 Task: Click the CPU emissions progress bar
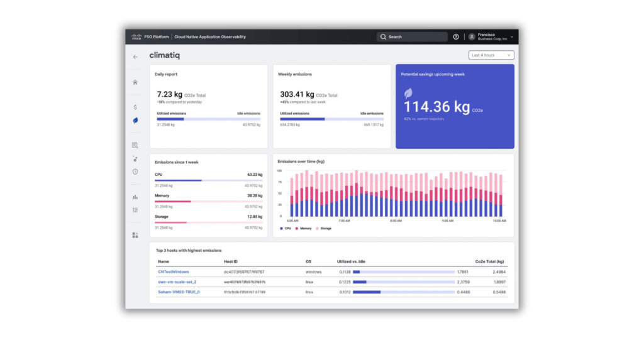209,180
